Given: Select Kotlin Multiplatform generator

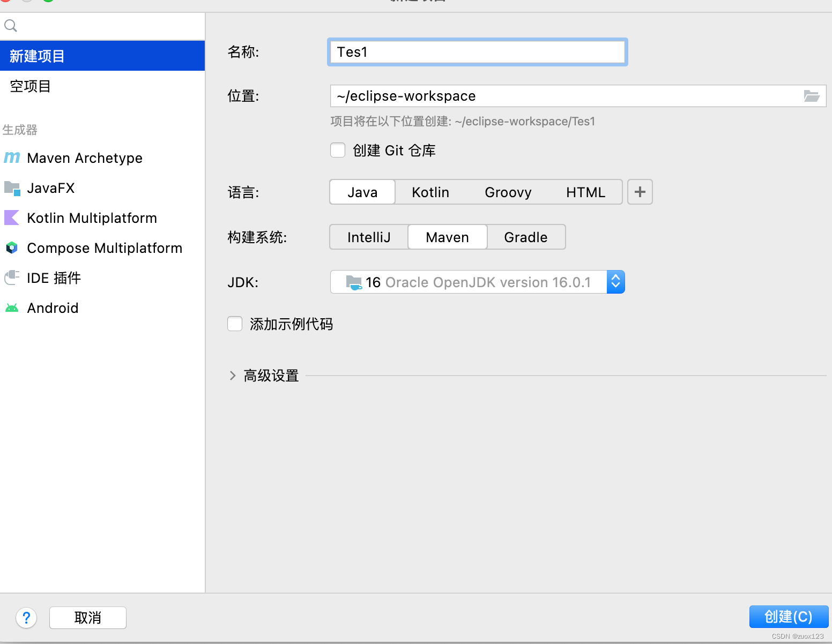Looking at the screenshot, I should [102, 218].
